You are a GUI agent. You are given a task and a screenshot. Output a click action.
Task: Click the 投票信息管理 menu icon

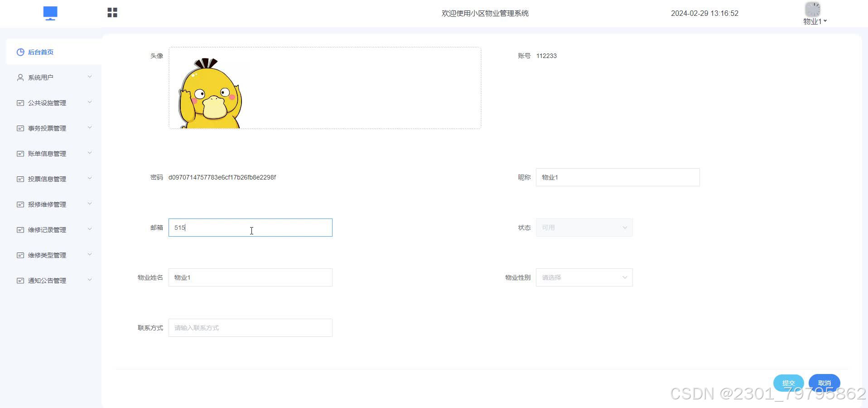[x=20, y=179]
